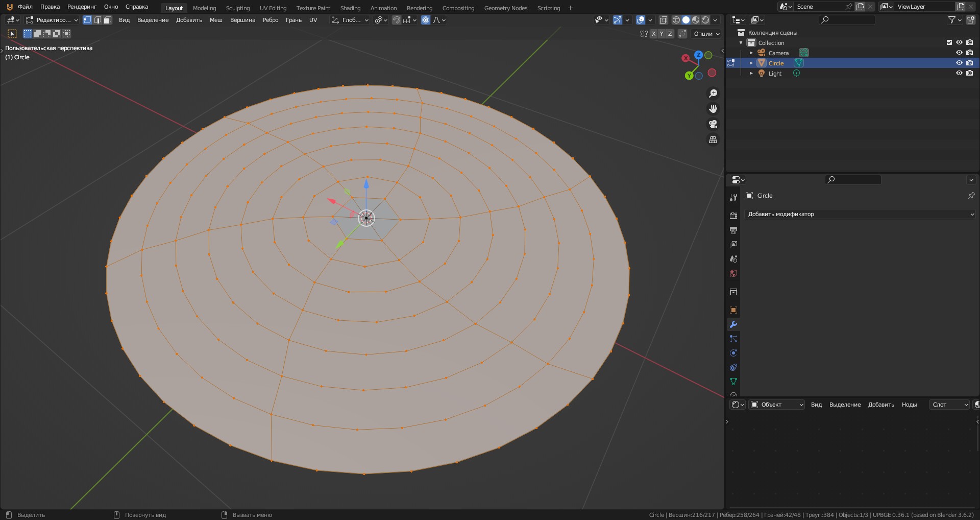Toggle camera view with camera icon
Screen dimensions: 980x520
[x=713, y=124]
